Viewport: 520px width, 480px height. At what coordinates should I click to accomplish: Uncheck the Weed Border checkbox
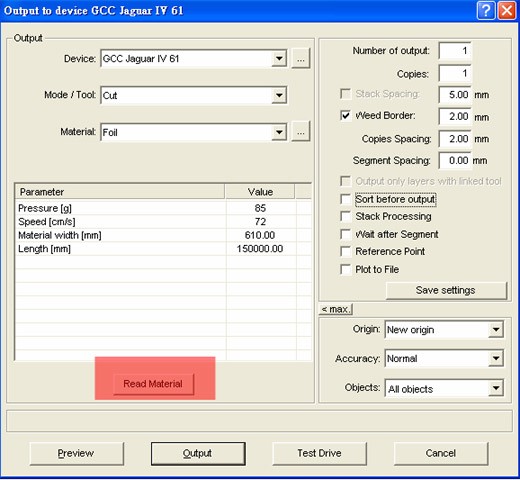(x=345, y=115)
